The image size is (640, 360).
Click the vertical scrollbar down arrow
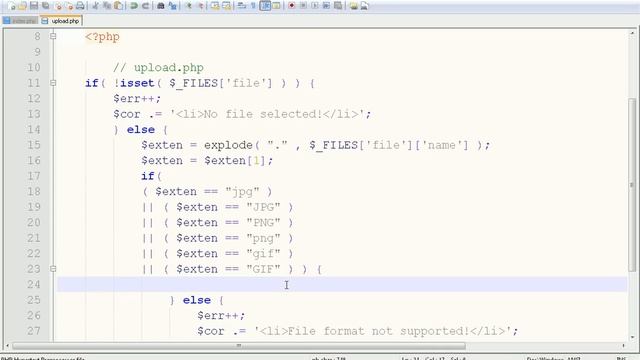pyautogui.click(x=632, y=337)
